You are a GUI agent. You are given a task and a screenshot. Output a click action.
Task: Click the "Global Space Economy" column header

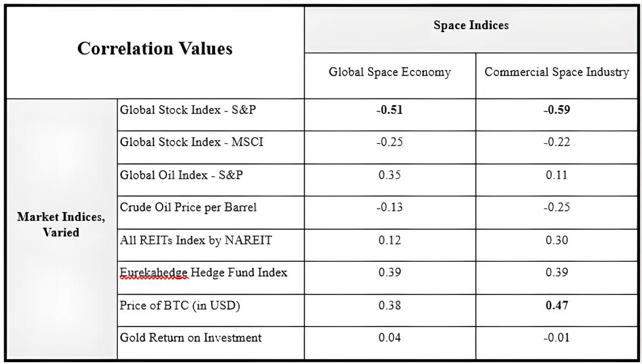(x=390, y=72)
